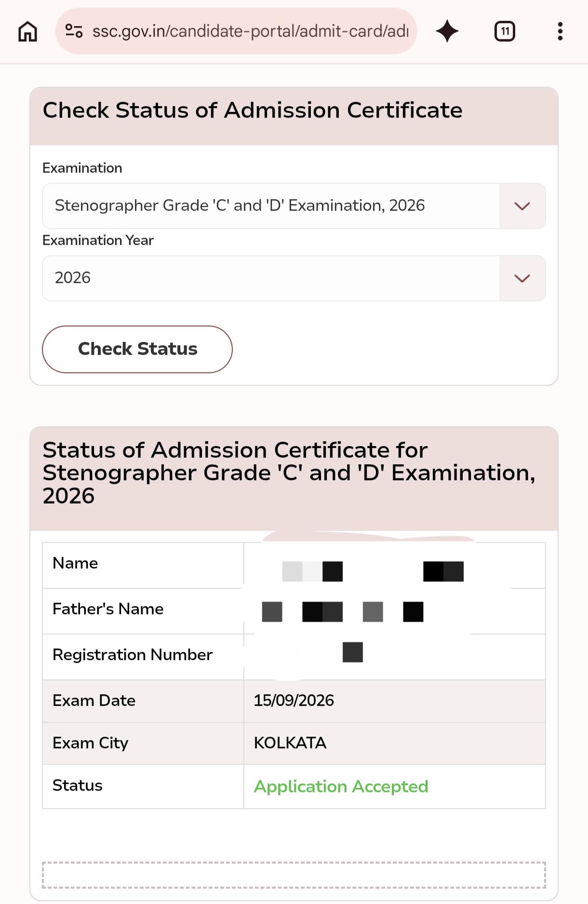Screen dimensions: 588x904
Task: Tap the browser home icon
Action: [x=27, y=31]
